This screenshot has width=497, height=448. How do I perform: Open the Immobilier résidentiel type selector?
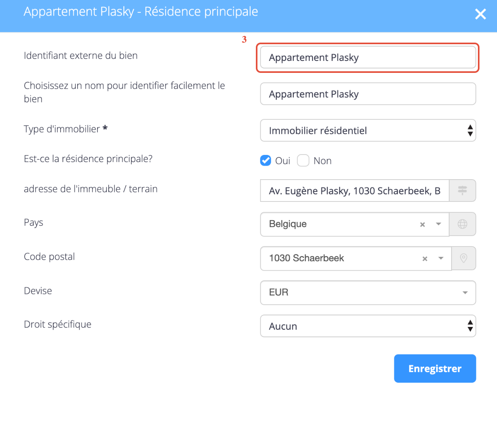[x=368, y=130]
